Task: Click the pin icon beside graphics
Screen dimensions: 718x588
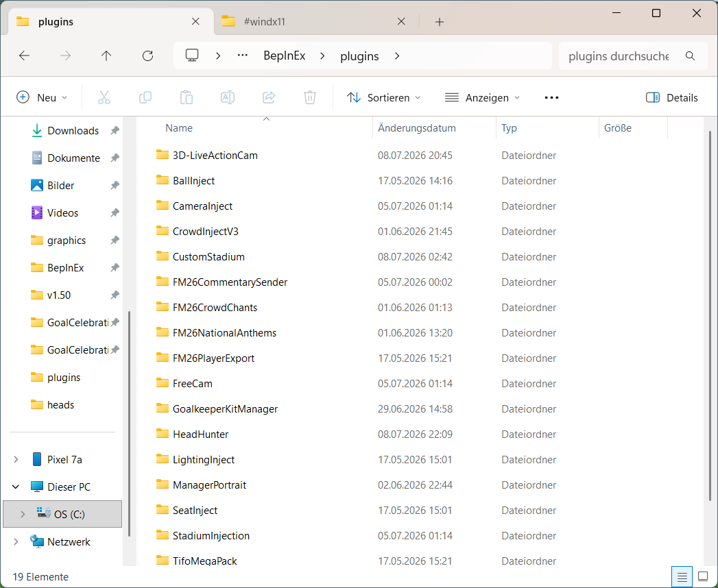Action: click(x=115, y=241)
